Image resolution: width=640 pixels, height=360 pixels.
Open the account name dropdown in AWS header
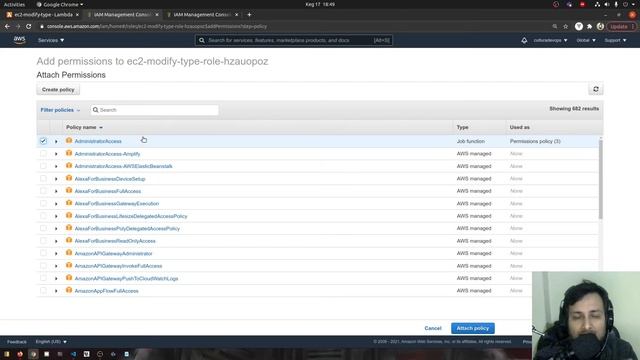click(550, 40)
